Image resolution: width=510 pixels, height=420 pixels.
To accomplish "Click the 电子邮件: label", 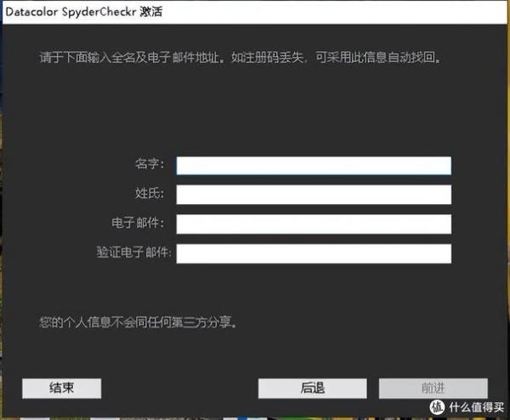I will [138, 223].
